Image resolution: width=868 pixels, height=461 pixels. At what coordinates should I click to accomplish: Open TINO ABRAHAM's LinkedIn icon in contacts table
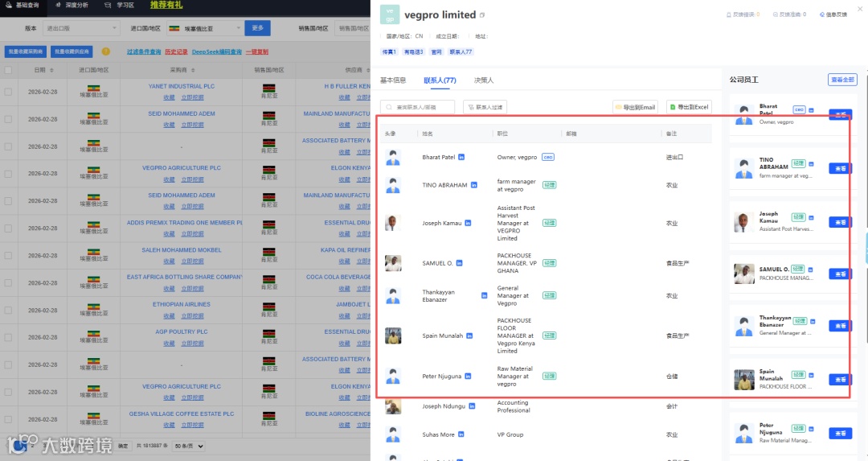click(474, 185)
